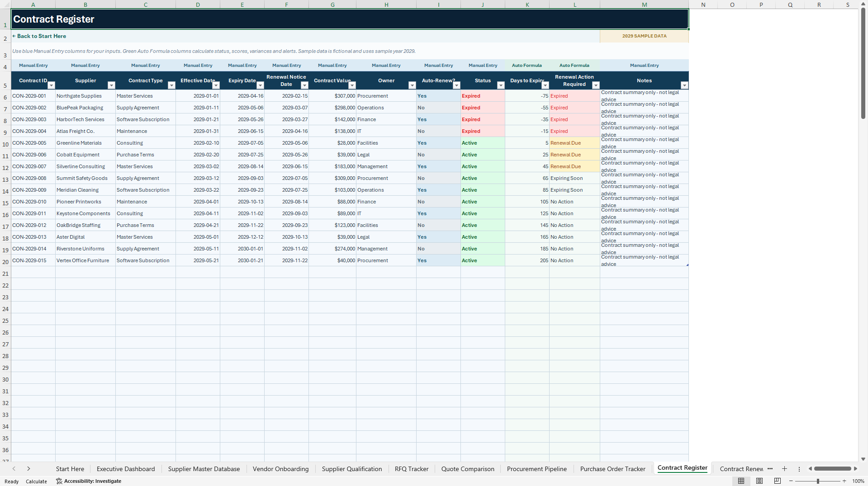Select the 2029 SAMPLE DATA cell
The image size is (868, 486).
644,36
